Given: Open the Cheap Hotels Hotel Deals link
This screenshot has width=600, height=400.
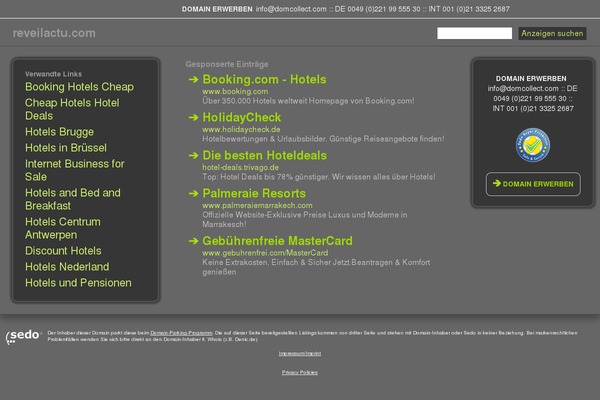Looking at the screenshot, I should 72,109.
